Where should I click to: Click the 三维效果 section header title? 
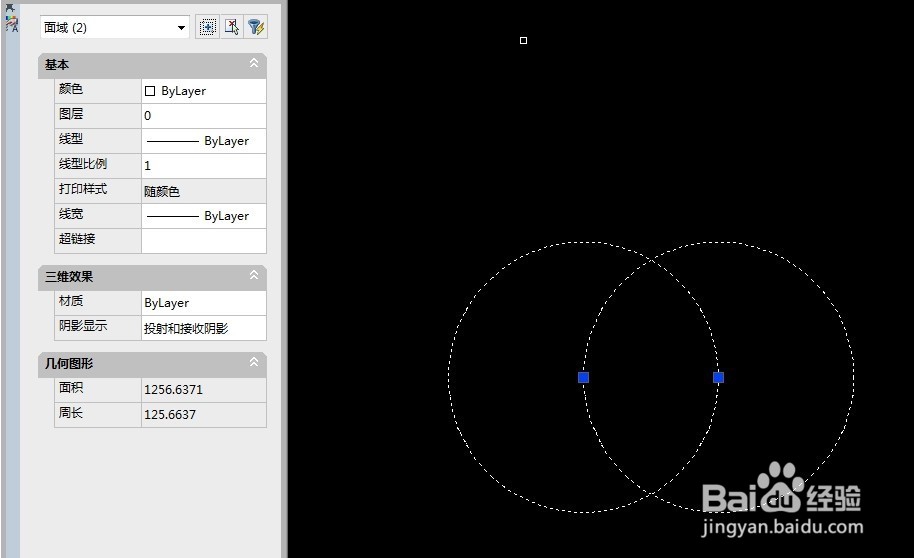click(x=69, y=276)
